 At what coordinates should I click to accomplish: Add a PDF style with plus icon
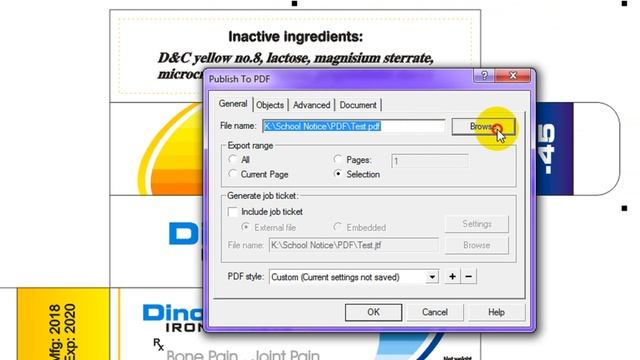click(x=452, y=277)
